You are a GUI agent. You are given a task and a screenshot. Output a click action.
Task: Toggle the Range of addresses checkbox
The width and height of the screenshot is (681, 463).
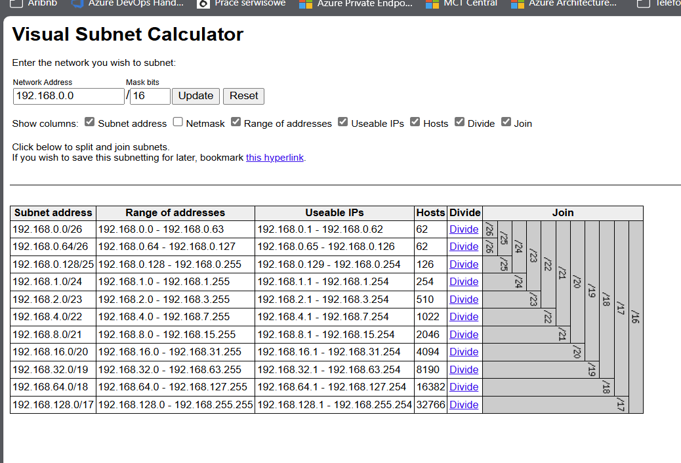pos(236,123)
